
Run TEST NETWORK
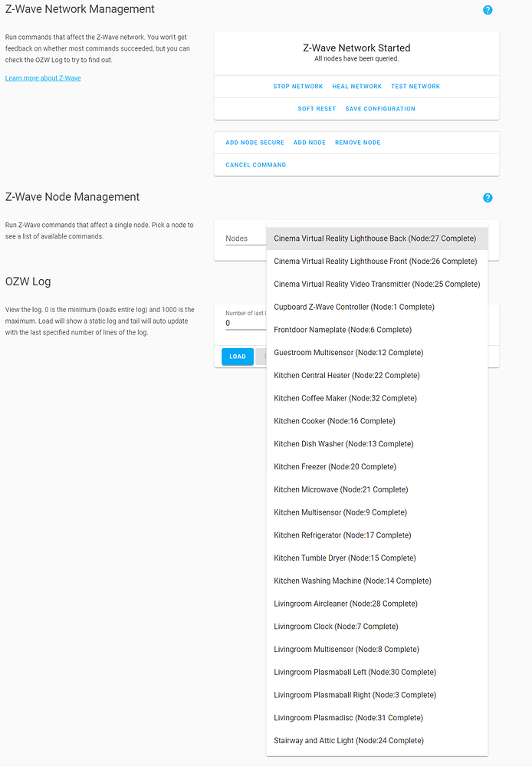415,86
